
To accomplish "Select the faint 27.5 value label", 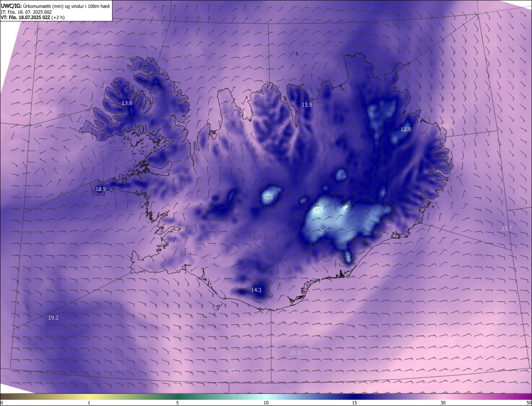I will point(448,126).
